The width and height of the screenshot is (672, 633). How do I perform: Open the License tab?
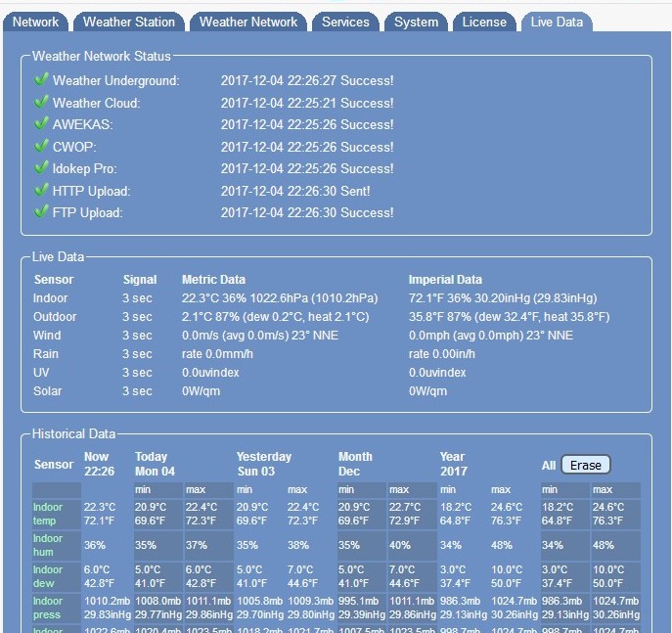click(x=484, y=22)
